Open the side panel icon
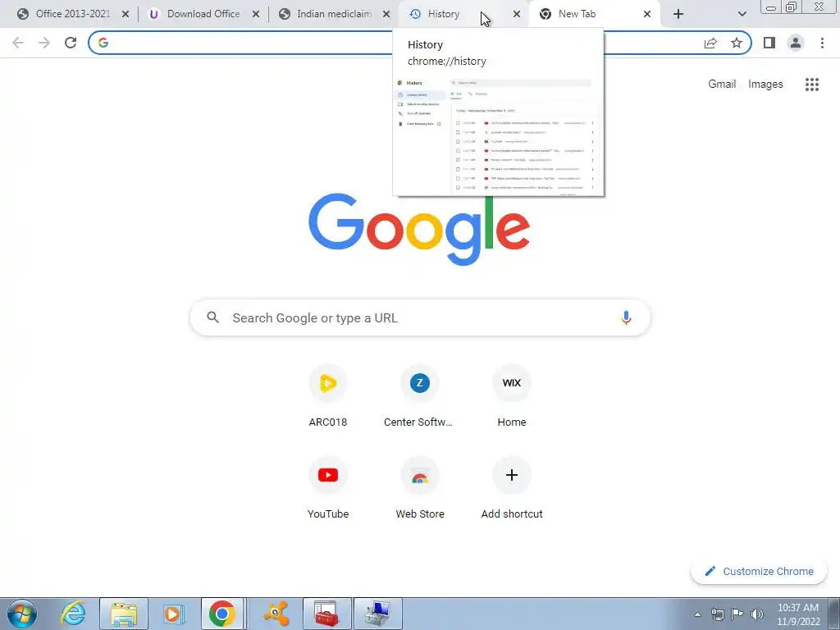 [769, 43]
